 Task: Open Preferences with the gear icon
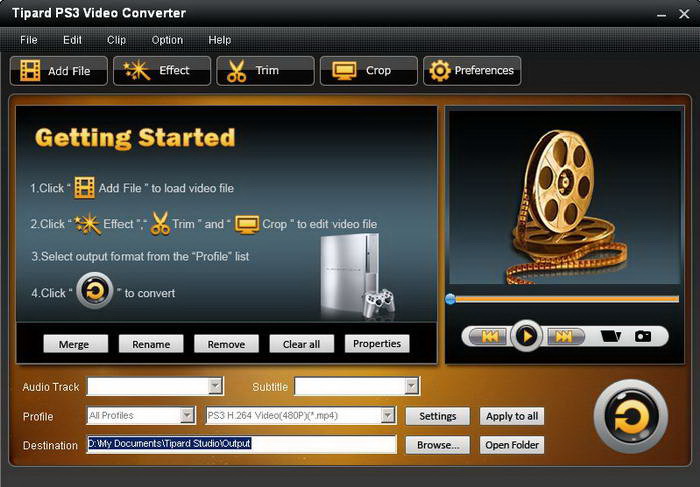tap(472, 71)
